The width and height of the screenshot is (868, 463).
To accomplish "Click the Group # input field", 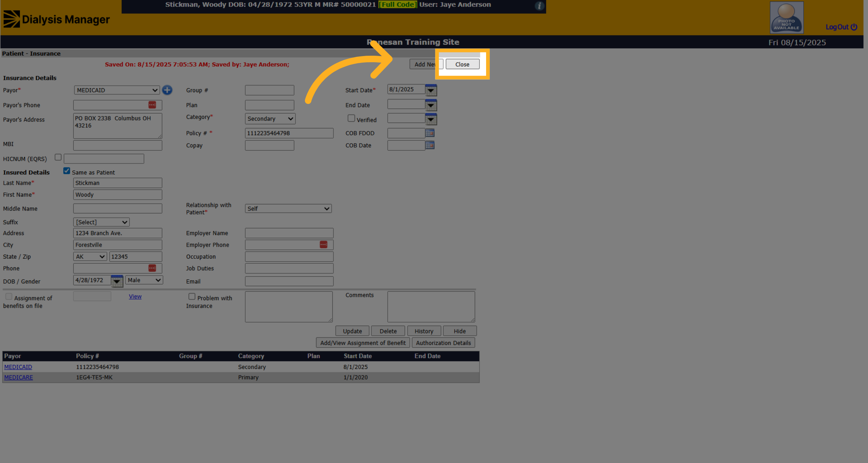I will pyautogui.click(x=269, y=90).
